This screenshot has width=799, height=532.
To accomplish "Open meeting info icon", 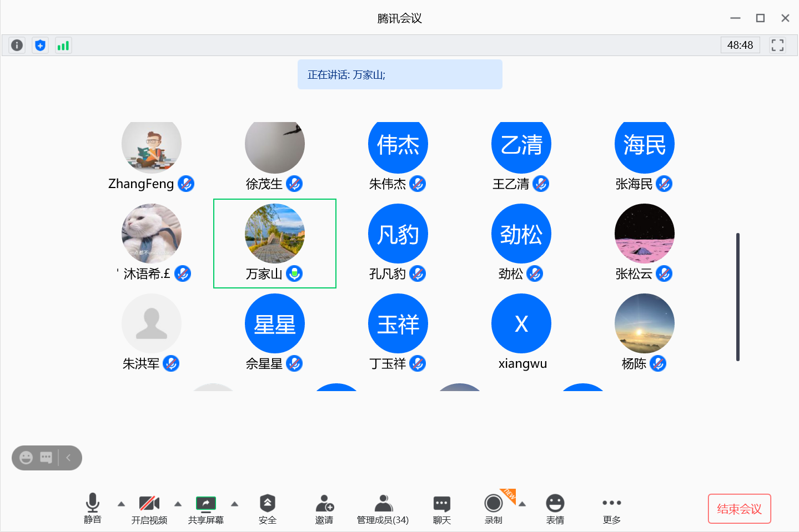I will [x=17, y=45].
